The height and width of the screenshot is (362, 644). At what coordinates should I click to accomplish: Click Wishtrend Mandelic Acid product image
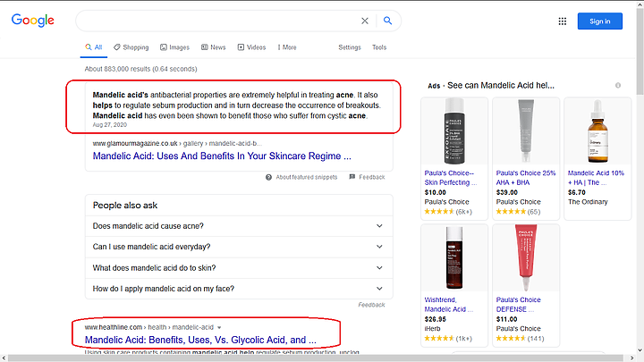454,257
